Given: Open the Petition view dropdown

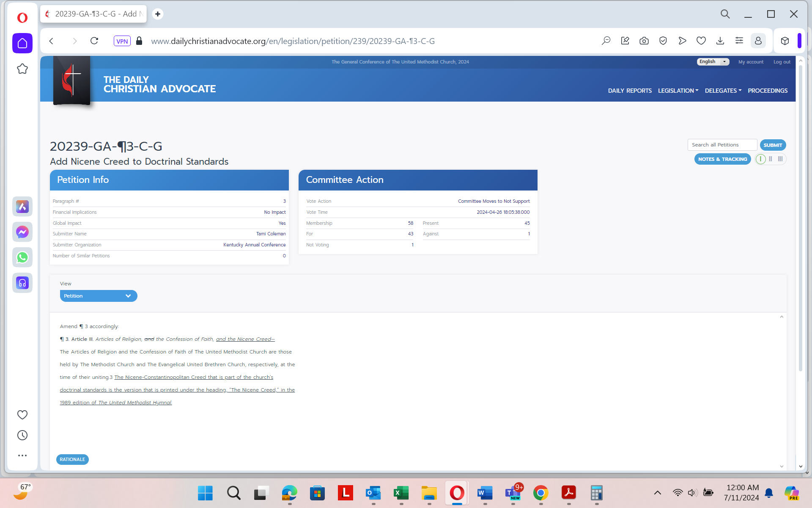Looking at the screenshot, I should pos(98,296).
